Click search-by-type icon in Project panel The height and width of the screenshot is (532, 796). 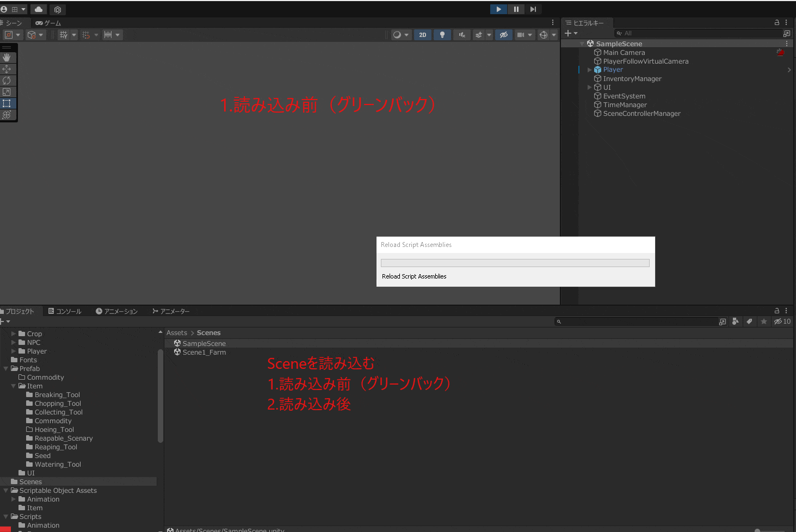pos(736,321)
